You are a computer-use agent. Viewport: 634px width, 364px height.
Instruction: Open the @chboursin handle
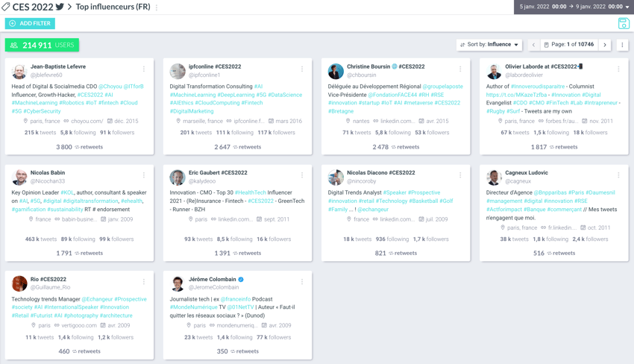pyautogui.click(x=362, y=75)
